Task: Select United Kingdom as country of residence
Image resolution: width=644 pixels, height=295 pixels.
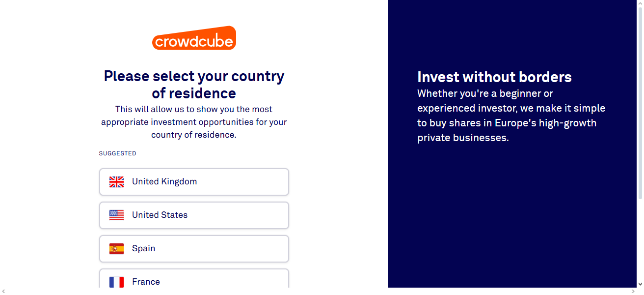Action: point(194,181)
